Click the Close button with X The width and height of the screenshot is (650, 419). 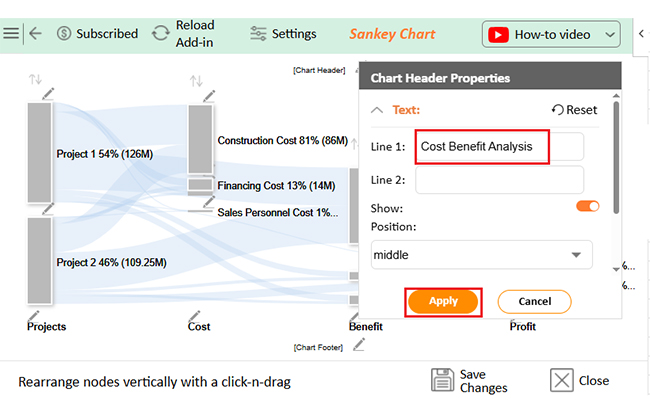click(580, 381)
